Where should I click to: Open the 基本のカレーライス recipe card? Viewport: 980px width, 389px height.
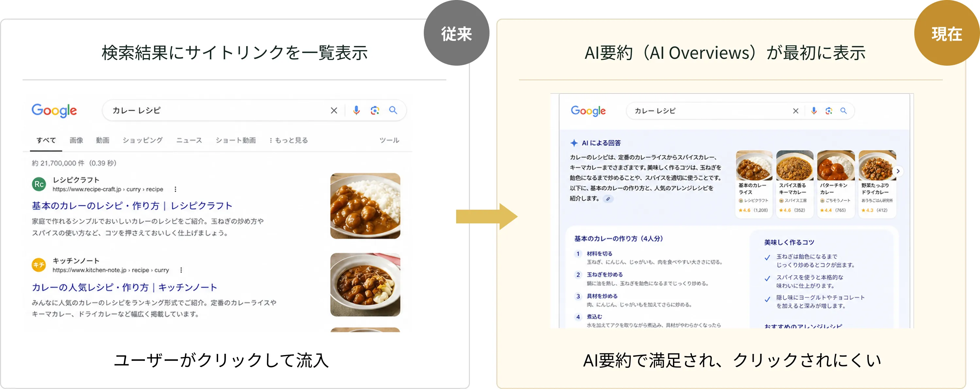tap(754, 184)
